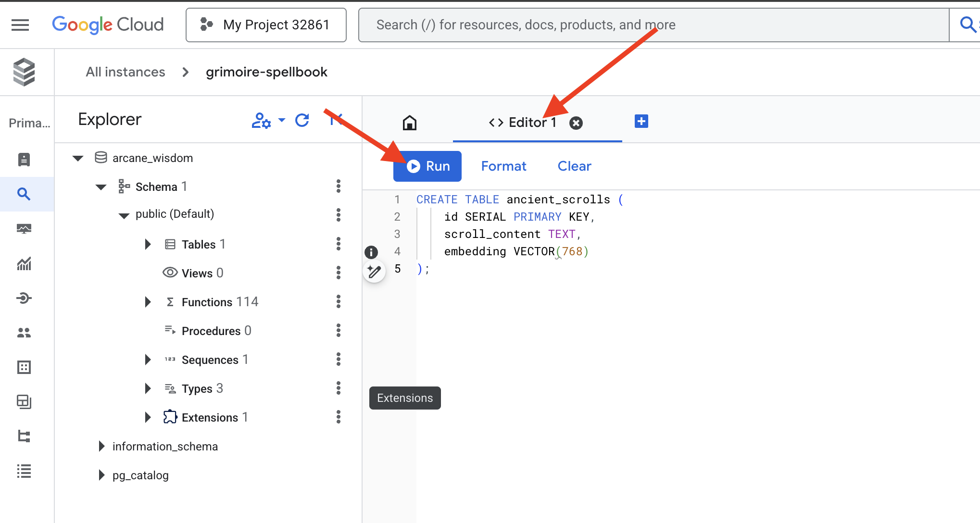Open the query info indicator in the editor gutter
The width and height of the screenshot is (980, 523).
[370, 252]
